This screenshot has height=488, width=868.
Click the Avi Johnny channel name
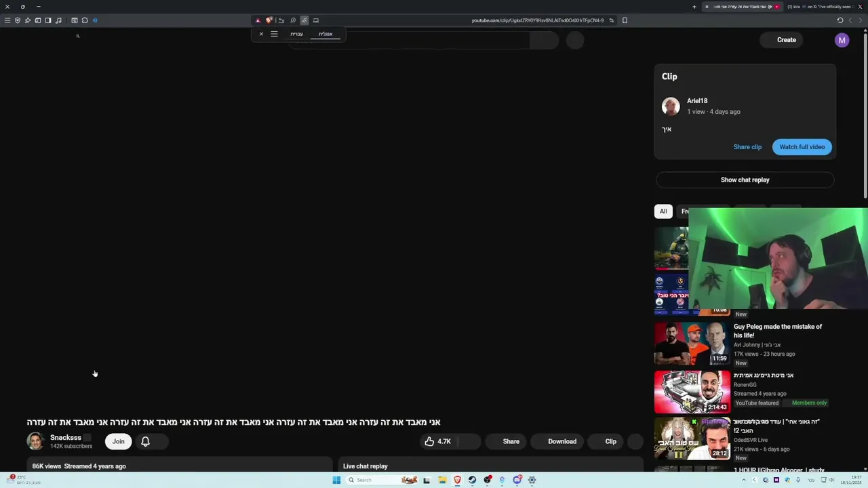point(757,345)
